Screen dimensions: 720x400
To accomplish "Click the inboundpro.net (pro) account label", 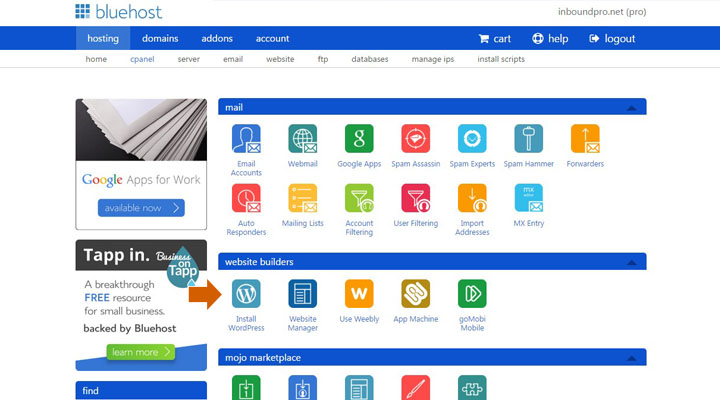I will [x=602, y=12].
